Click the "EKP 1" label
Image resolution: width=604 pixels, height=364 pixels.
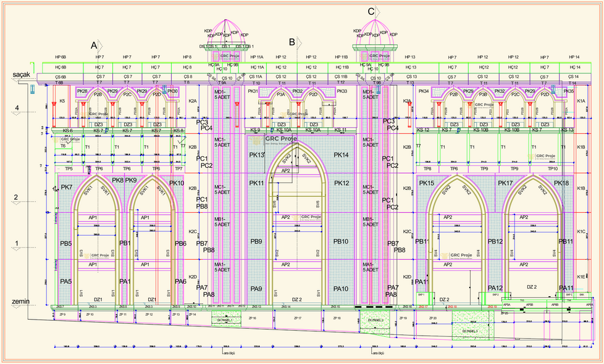(421, 294)
